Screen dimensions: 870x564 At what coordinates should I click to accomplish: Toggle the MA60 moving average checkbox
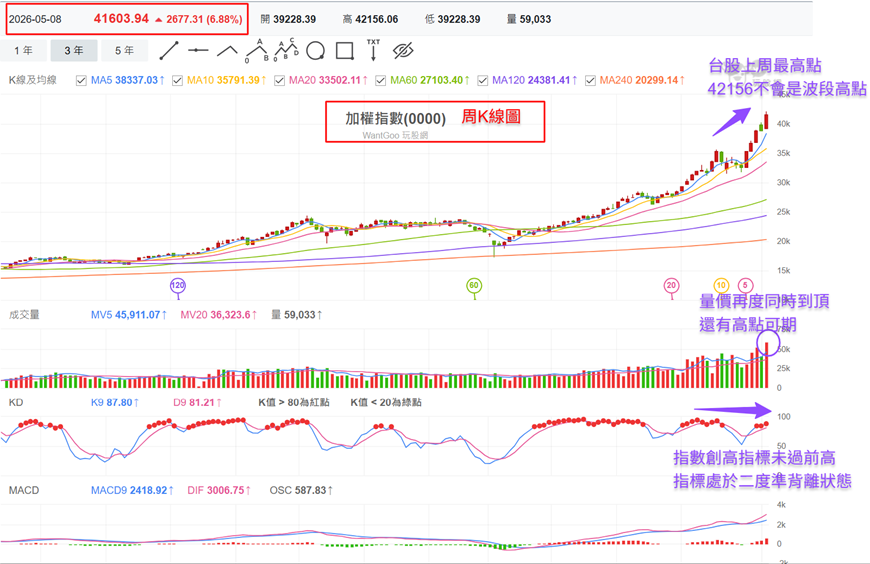(381, 80)
